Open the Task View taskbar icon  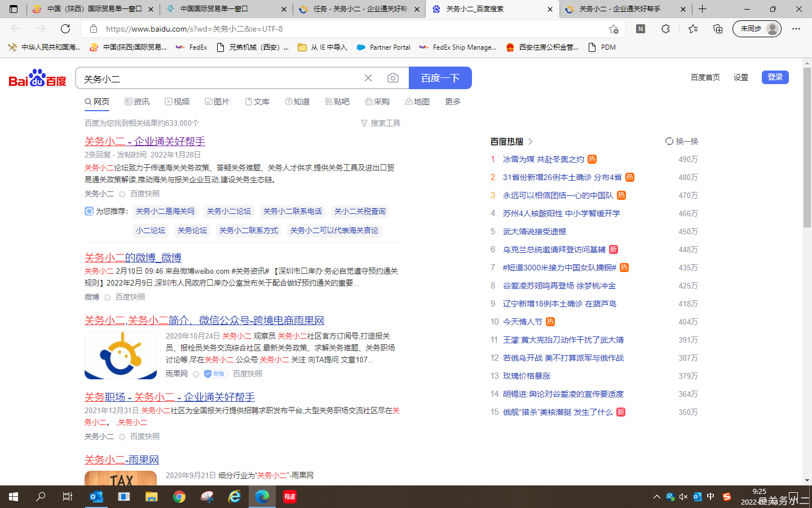point(68,497)
